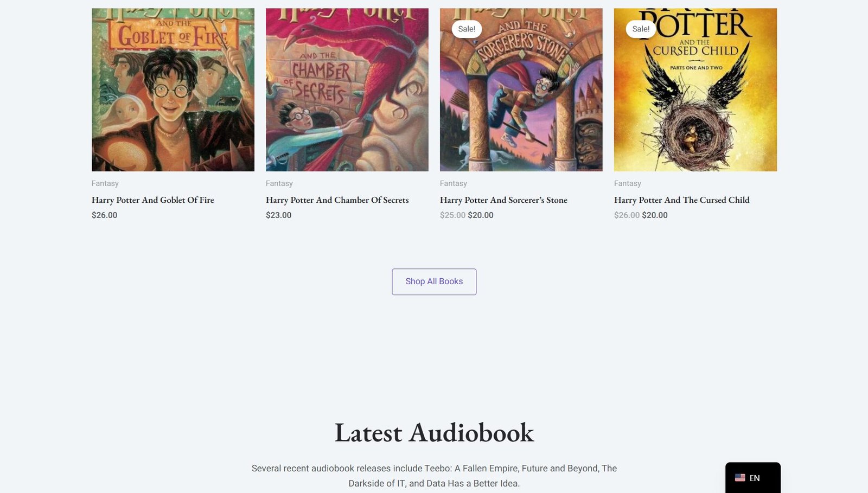Open the EN language selector
Image resolution: width=868 pixels, height=493 pixels.
tap(753, 478)
